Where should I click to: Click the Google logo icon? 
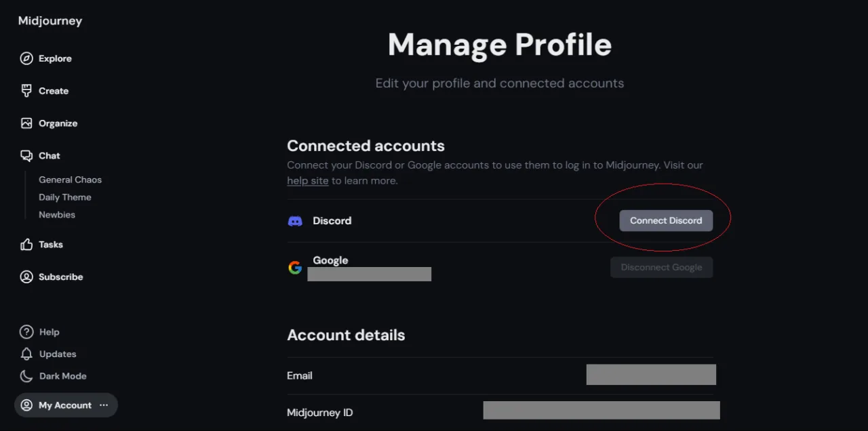pos(295,268)
